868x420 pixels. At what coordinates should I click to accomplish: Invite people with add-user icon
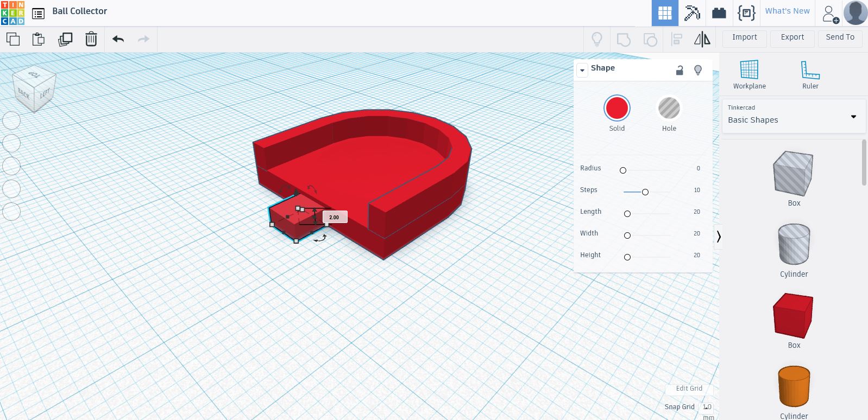[x=830, y=14]
